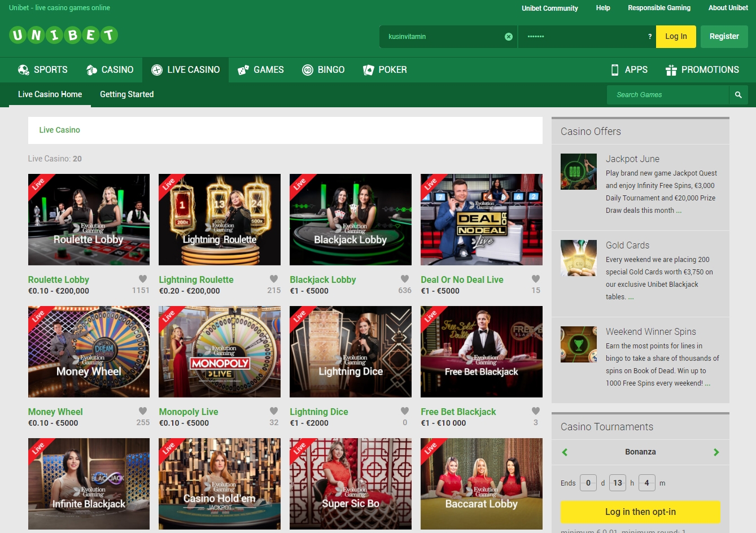Open the Responsible Gaming link

pos(659,7)
